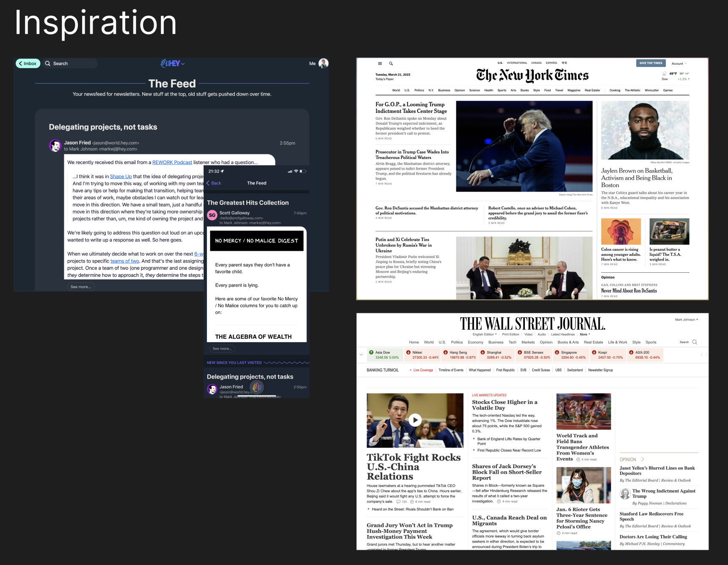Click the First Republic topic link on WSJ
The image size is (728, 565).
[505, 370]
